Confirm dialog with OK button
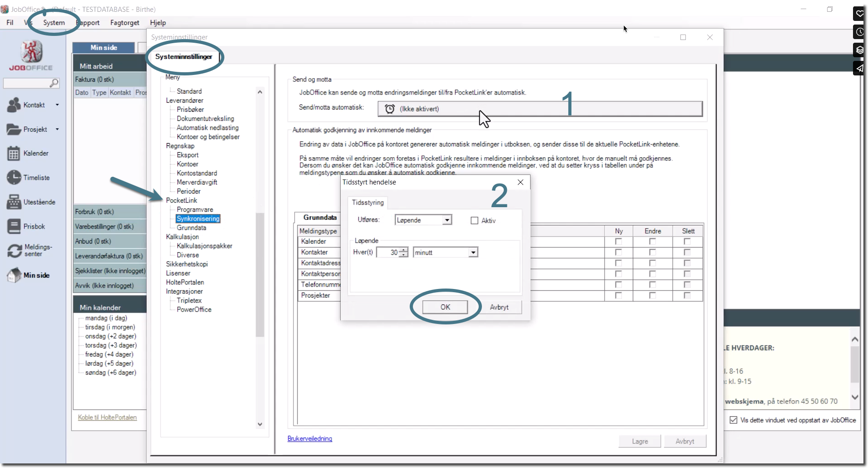The height and width of the screenshot is (468, 868). (445, 307)
